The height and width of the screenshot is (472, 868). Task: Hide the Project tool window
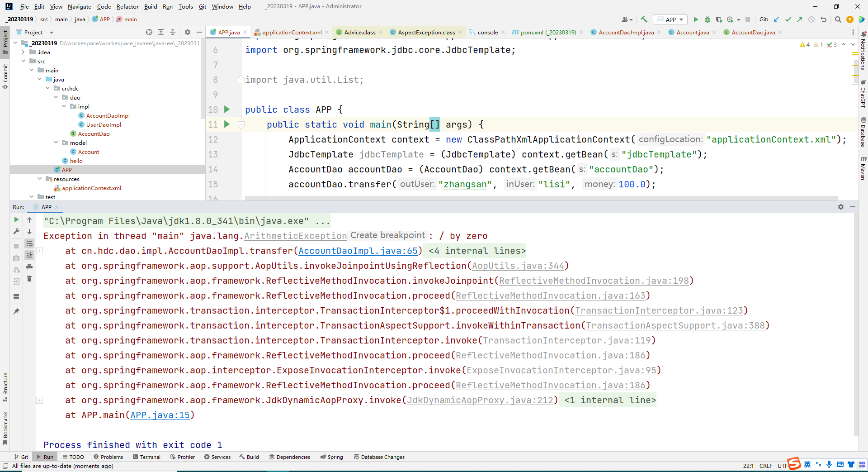click(x=199, y=32)
